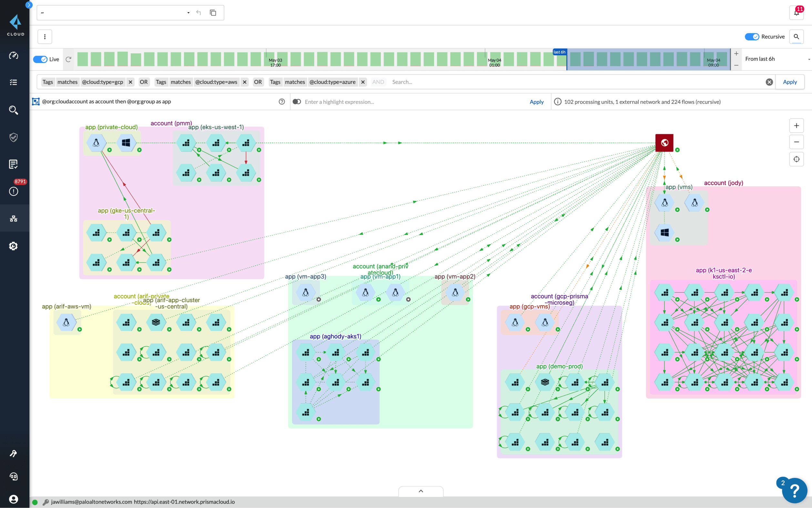Open the help question mark bubble
The image size is (812, 508).
click(x=794, y=490)
